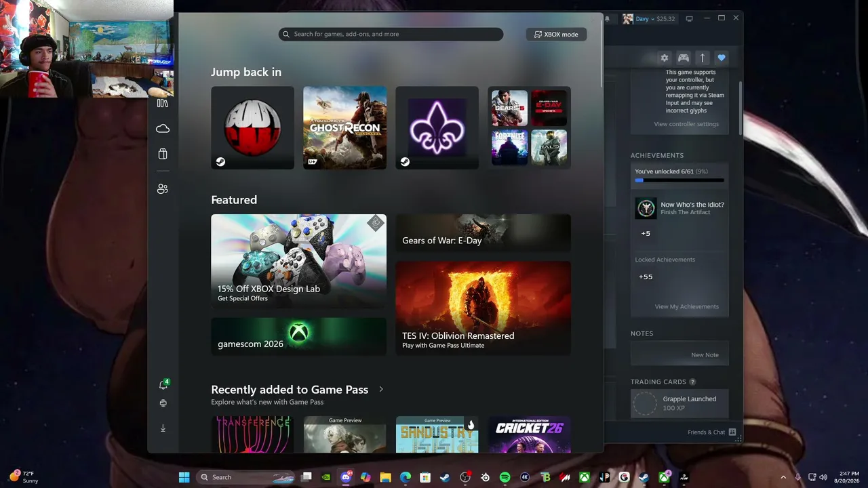Viewport: 868px width, 488px height.
Task: Switch Steam to Big Picture mode icon
Action: [690, 19]
